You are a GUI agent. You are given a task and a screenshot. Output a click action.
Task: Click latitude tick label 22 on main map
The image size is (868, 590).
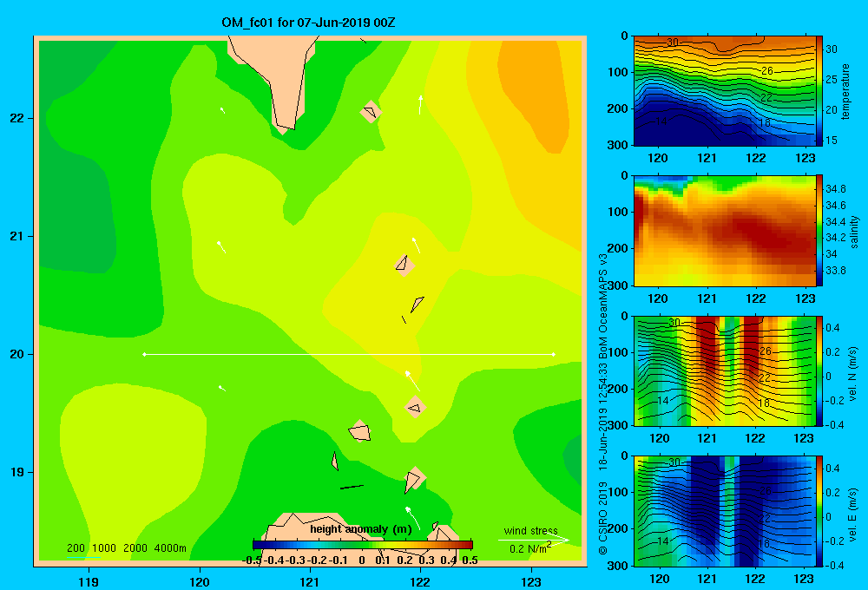[17, 118]
